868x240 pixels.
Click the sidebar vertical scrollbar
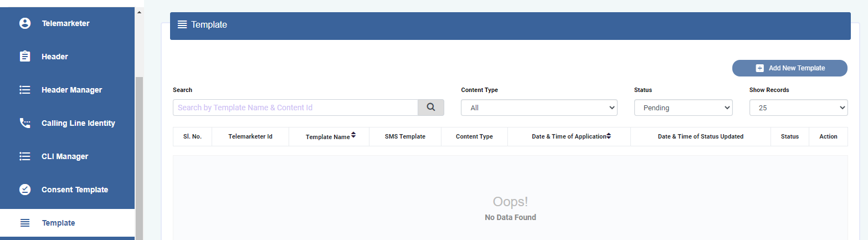click(139, 158)
